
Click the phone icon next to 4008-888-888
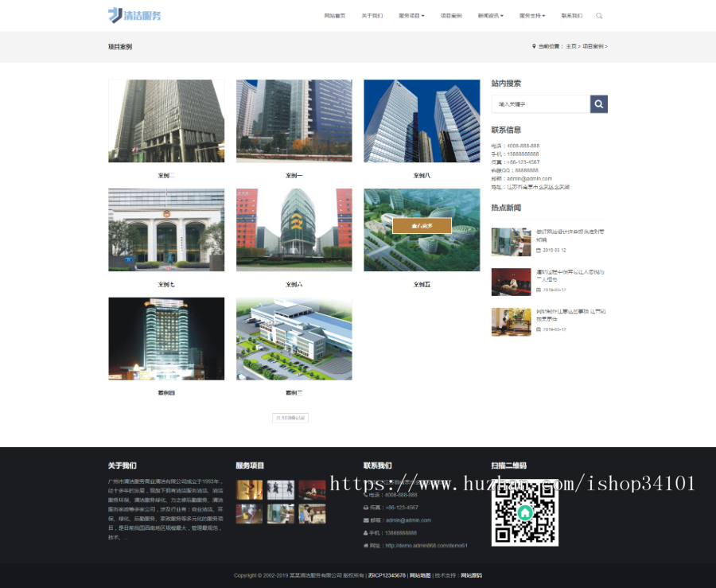pos(365,496)
